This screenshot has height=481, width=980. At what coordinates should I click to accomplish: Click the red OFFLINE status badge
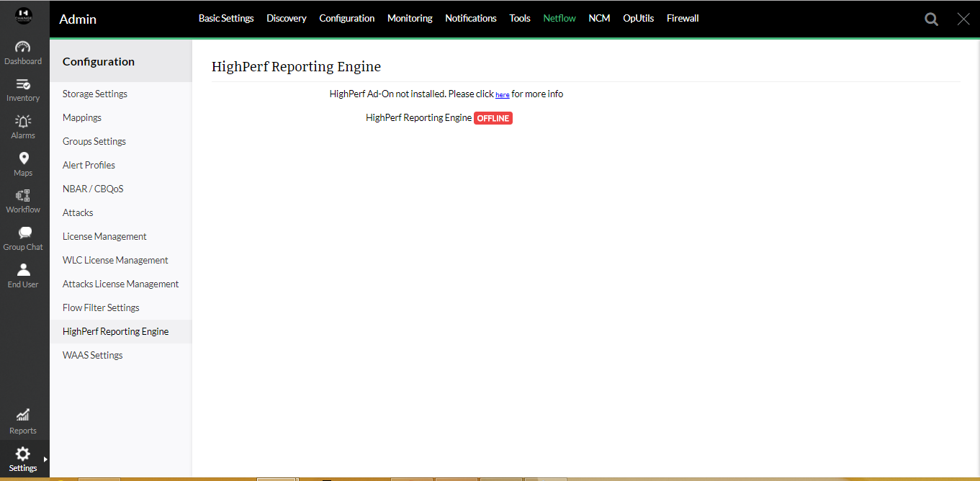493,118
